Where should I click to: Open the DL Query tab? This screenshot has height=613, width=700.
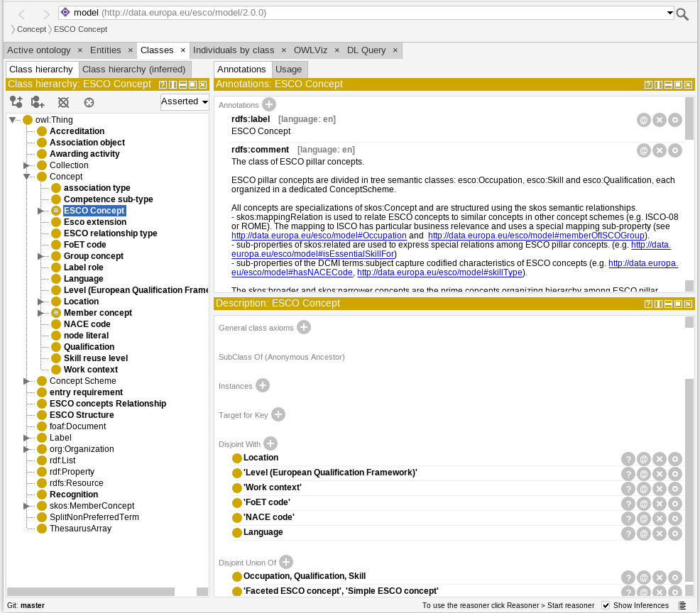(x=366, y=50)
